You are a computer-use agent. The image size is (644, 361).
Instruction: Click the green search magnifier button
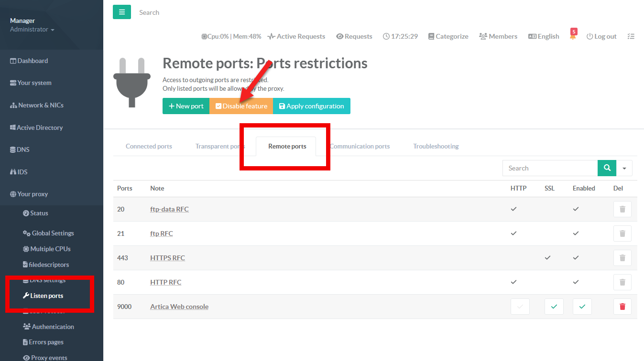coord(607,168)
